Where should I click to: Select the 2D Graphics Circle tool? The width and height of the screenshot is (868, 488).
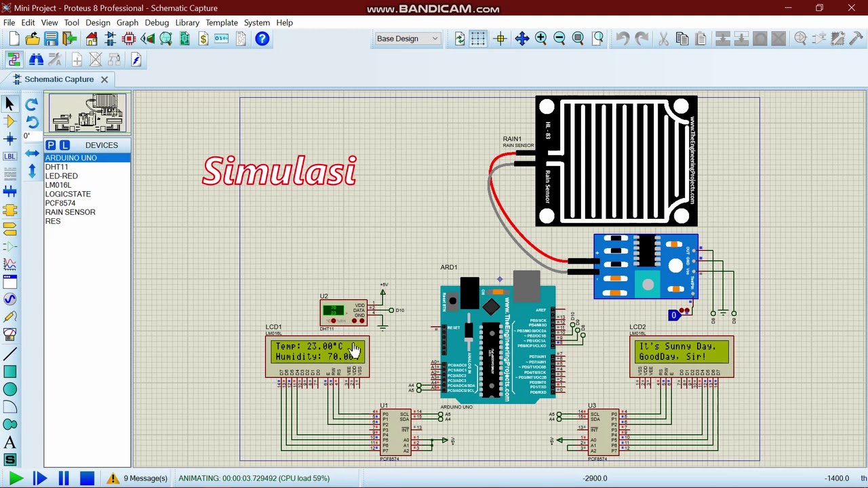(9, 389)
